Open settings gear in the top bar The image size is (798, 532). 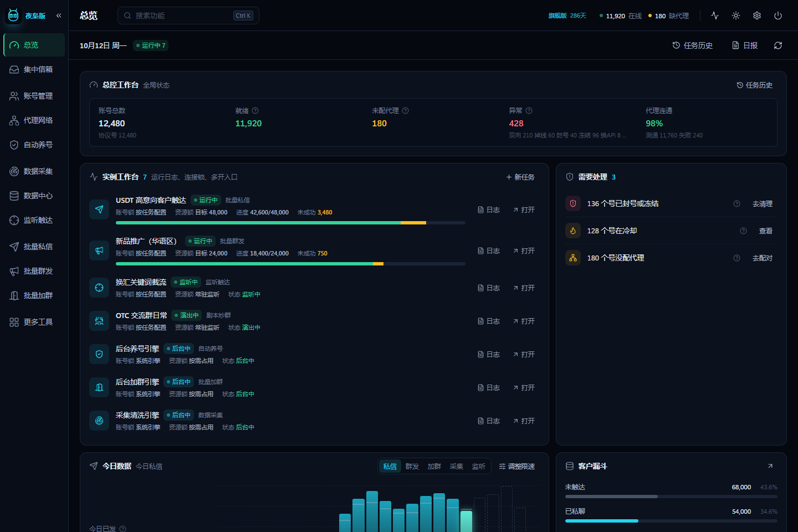pos(757,16)
